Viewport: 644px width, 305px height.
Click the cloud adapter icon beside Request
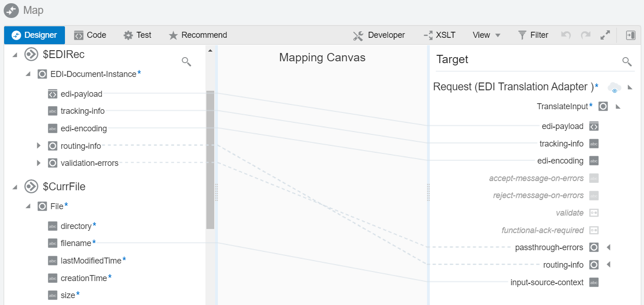(614, 87)
